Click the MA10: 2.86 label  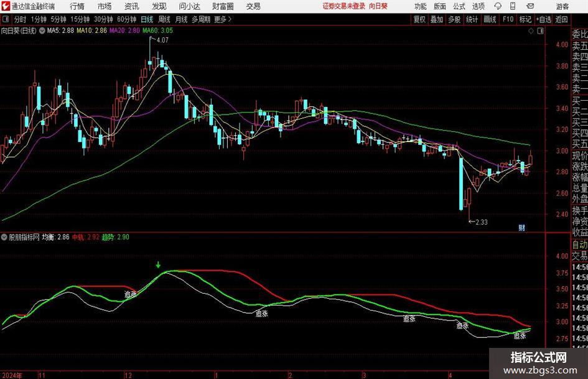92,30
